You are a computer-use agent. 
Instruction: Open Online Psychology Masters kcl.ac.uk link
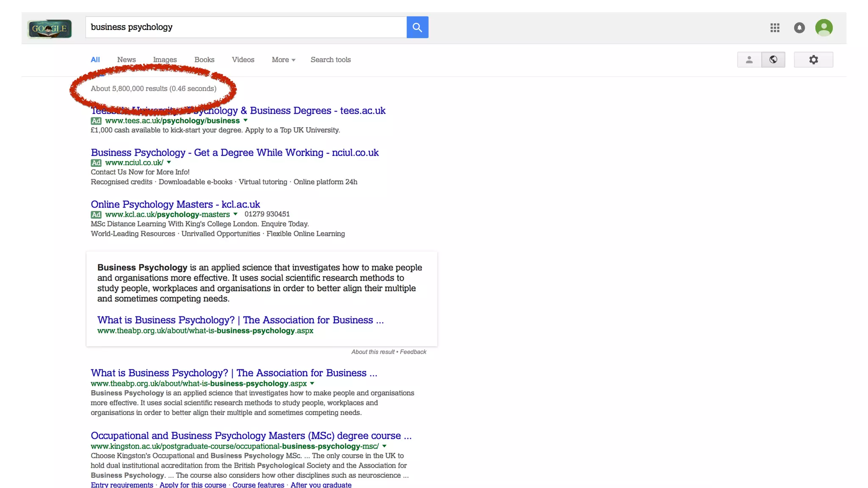pos(175,204)
